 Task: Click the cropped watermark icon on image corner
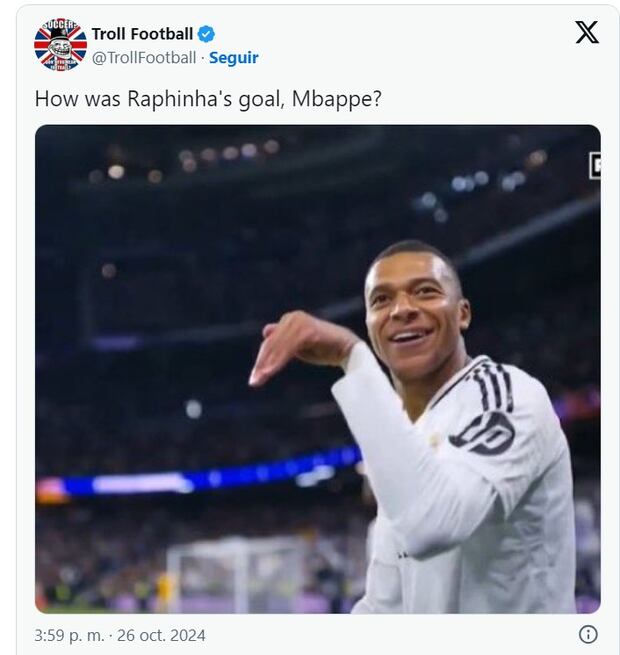(594, 165)
